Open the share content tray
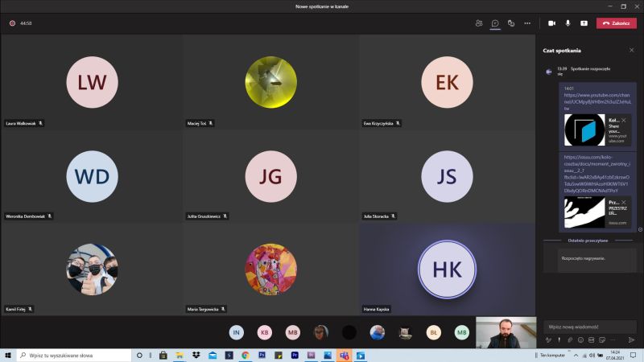The width and height of the screenshot is (644, 362). 584,23
